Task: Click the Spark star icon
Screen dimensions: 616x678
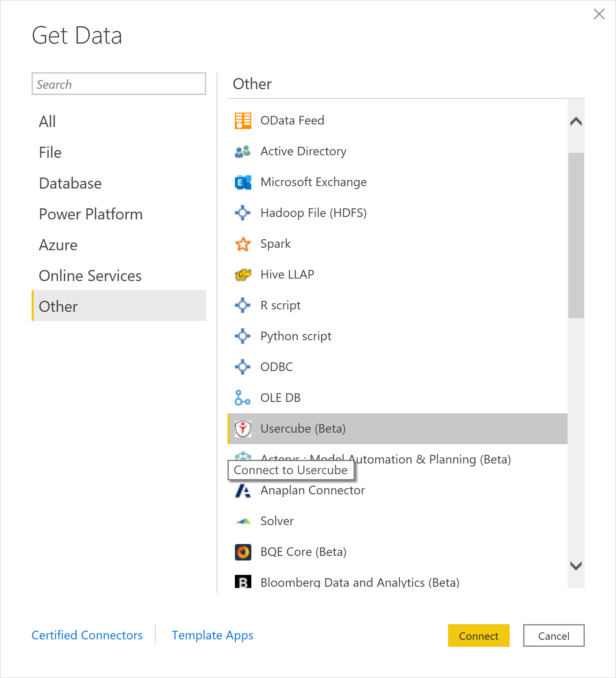Action: 243,244
